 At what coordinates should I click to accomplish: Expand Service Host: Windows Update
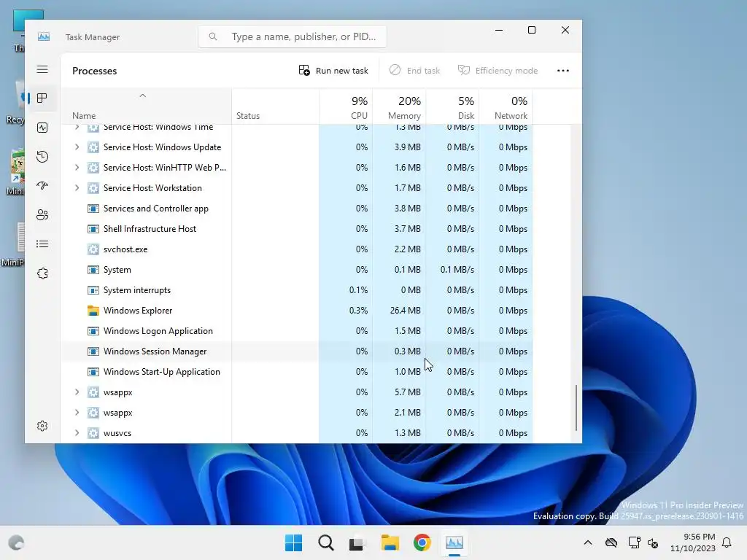coord(77,147)
